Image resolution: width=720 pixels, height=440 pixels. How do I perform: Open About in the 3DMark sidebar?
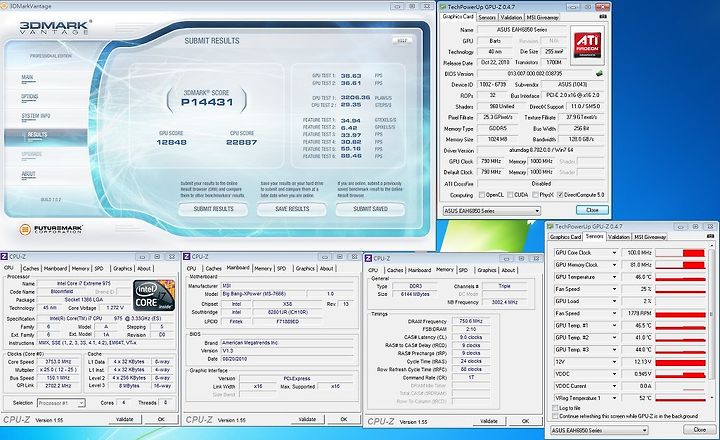click(x=28, y=174)
